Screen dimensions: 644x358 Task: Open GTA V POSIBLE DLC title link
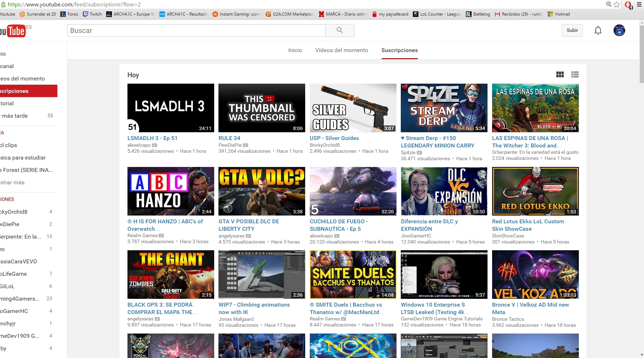(x=249, y=225)
